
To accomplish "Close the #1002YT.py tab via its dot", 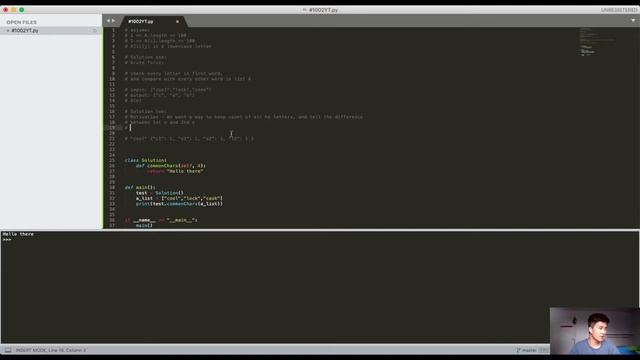I will click(x=177, y=22).
